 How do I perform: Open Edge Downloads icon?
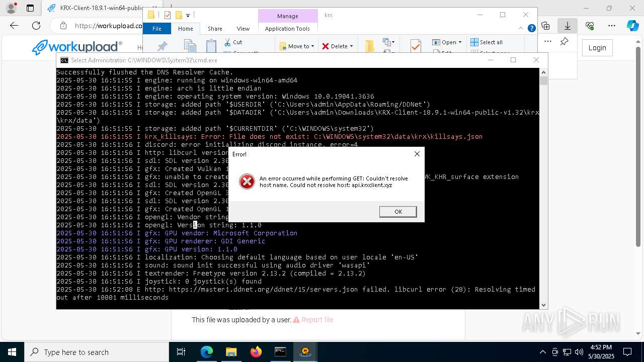pyautogui.click(x=568, y=26)
